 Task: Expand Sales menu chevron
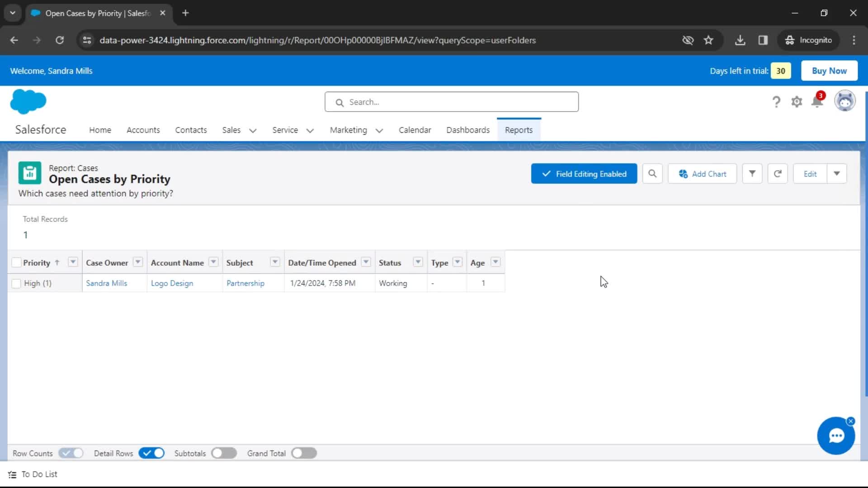(x=253, y=131)
